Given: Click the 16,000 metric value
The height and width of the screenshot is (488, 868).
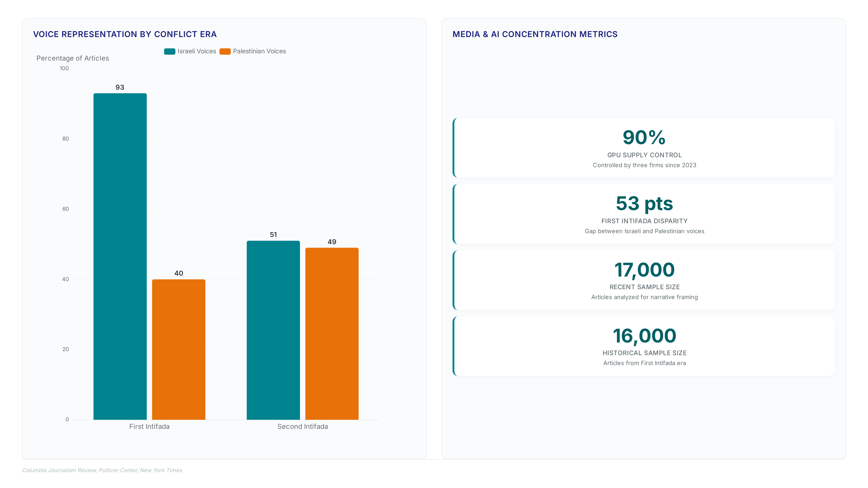Looking at the screenshot, I should [x=644, y=336].
